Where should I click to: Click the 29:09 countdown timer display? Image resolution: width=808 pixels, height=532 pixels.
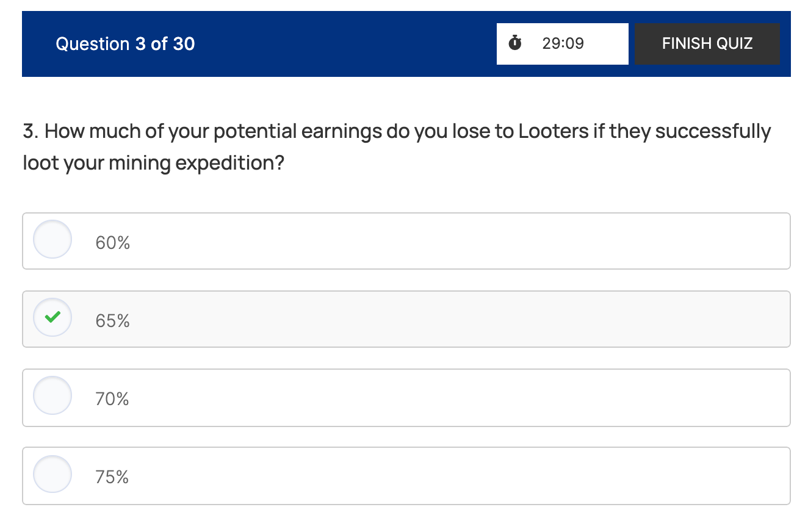(x=563, y=43)
